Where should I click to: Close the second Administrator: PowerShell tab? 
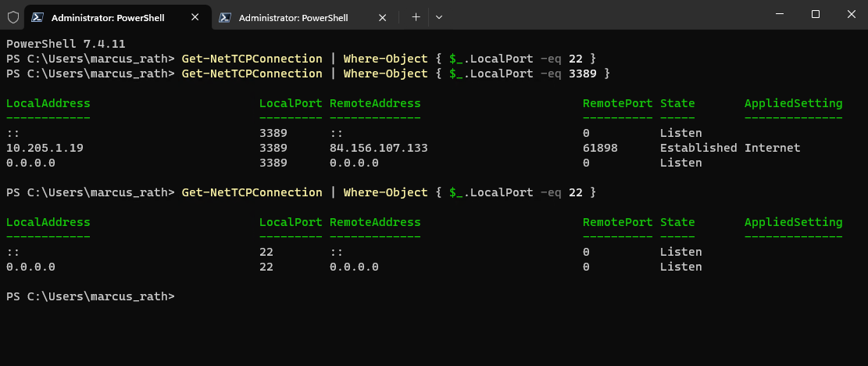coord(382,17)
